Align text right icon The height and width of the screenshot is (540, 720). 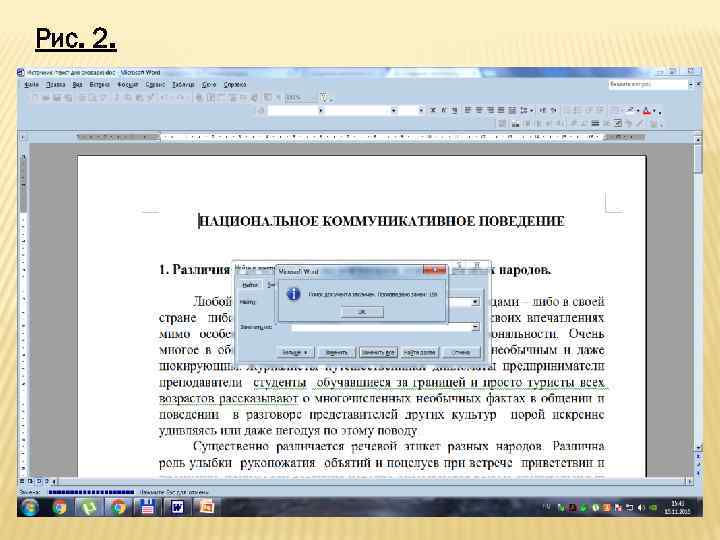pyautogui.click(x=490, y=110)
